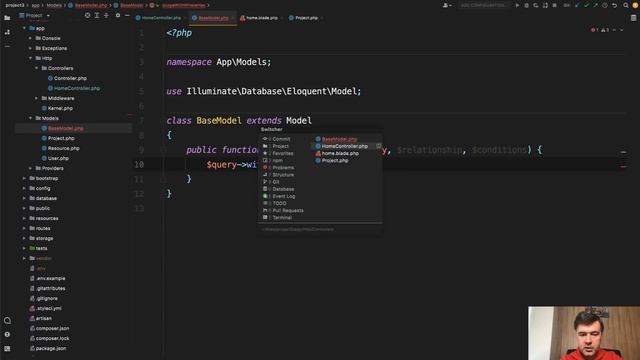Open the Add Configuration dropdown

tap(483, 5)
